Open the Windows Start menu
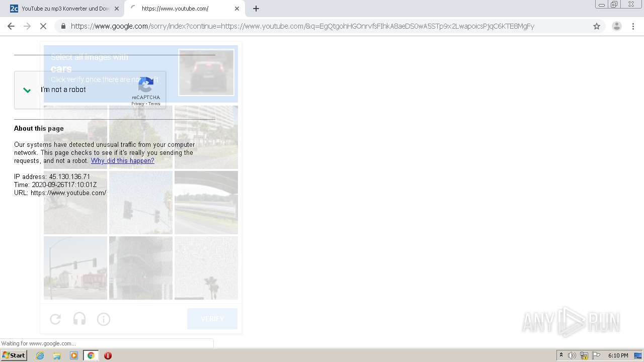Screen dimensions: 644x362 pyautogui.click(x=14, y=355)
